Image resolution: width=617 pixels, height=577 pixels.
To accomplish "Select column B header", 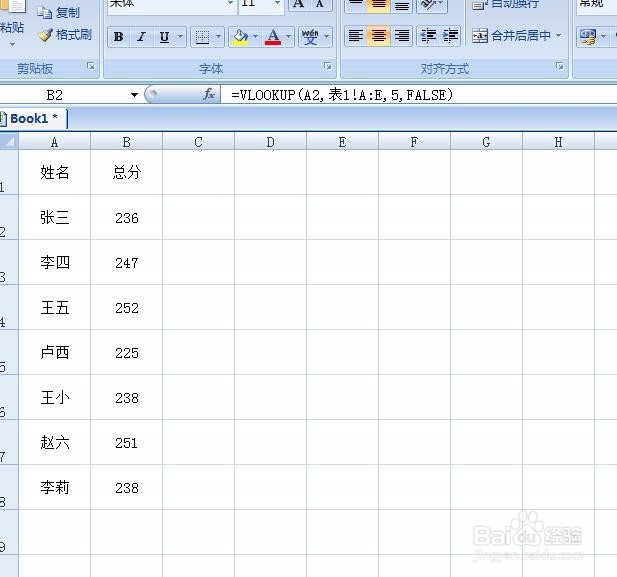I will point(126,142).
